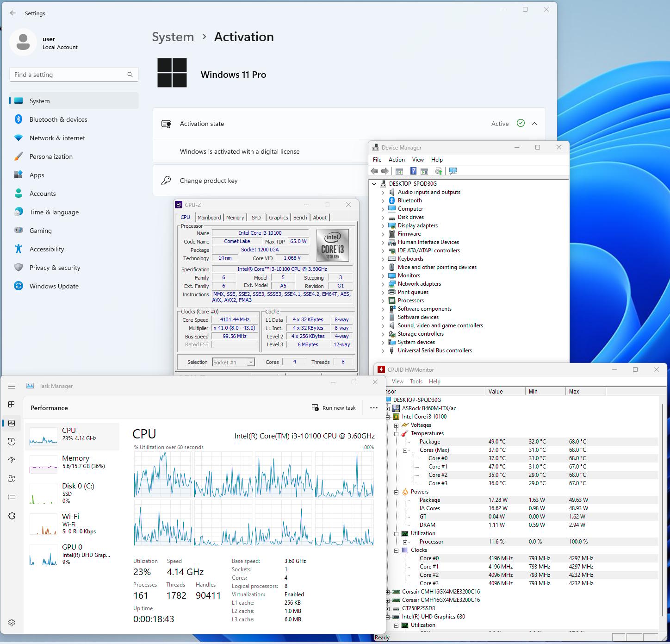Click System breadcrumb in Settings
This screenshot has height=644, width=670.
pos(173,37)
